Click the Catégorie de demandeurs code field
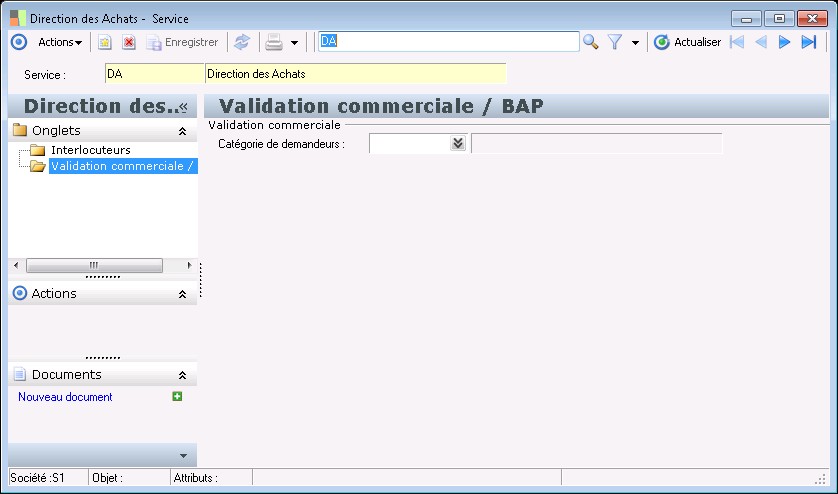Viewport: 838px width, 494px height. pyautogui.click(x=410, y=143)
